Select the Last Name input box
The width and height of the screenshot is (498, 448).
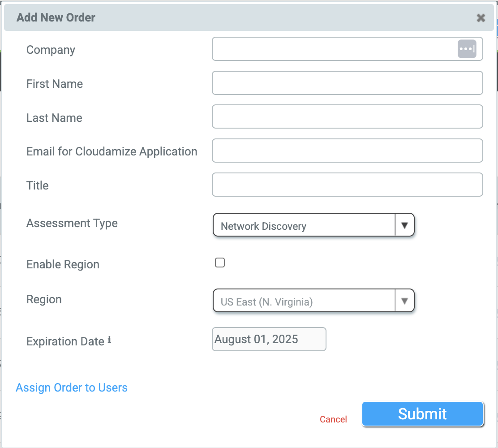pyautogui.click(x=347, y=117)
